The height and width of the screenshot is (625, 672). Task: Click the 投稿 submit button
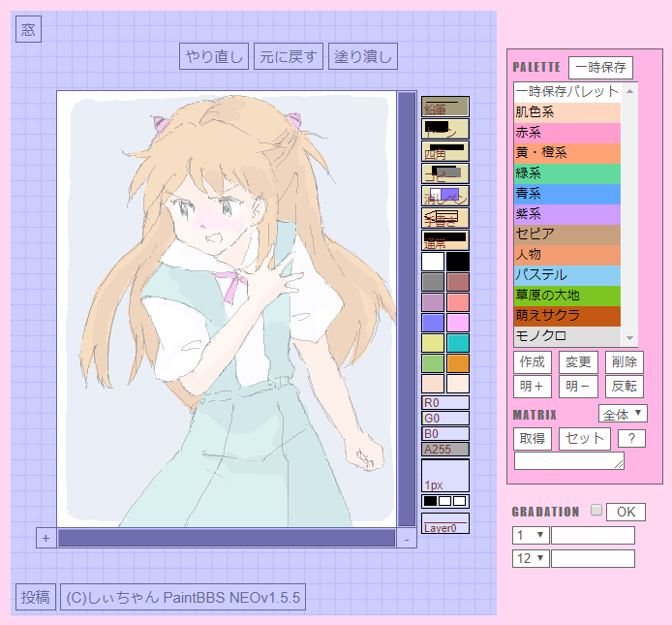[35, 597]
